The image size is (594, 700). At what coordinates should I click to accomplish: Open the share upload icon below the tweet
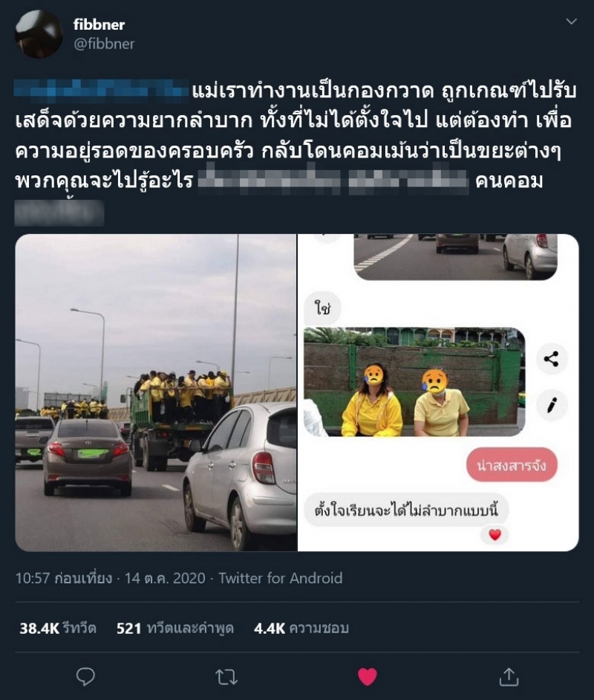509,677
